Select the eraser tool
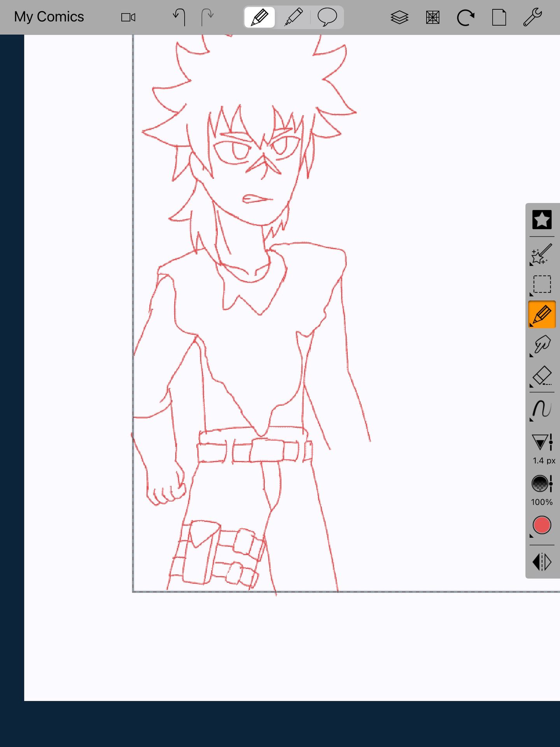This screenshot has height=747, width=560. pos(542,376)
